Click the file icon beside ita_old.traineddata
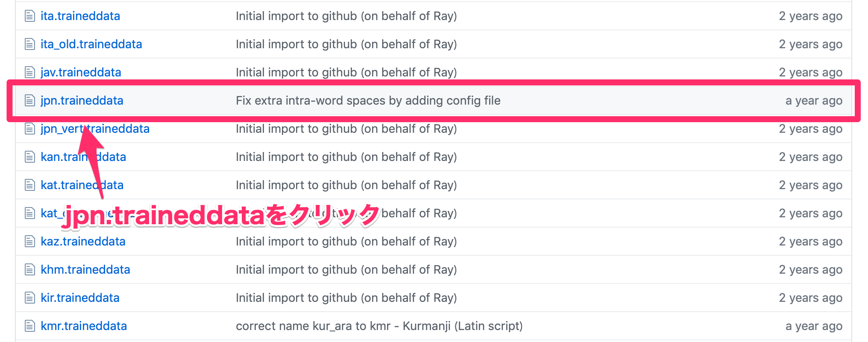 pos(29,44)
